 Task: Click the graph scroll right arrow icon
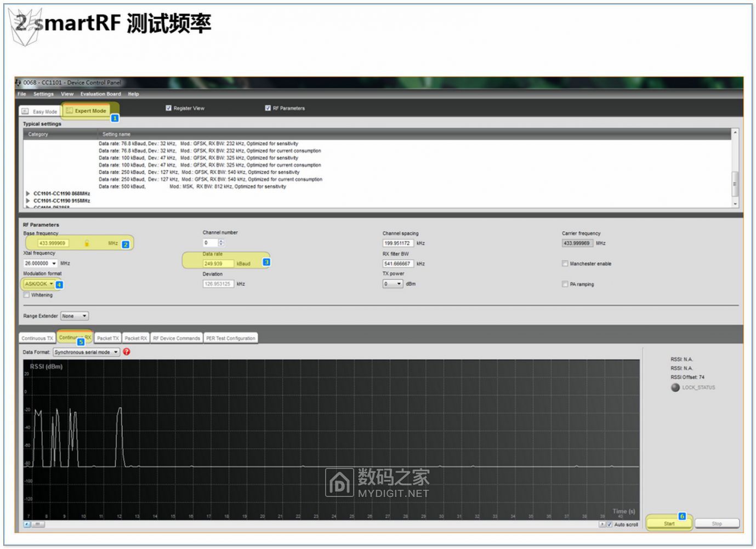point(601,524)
